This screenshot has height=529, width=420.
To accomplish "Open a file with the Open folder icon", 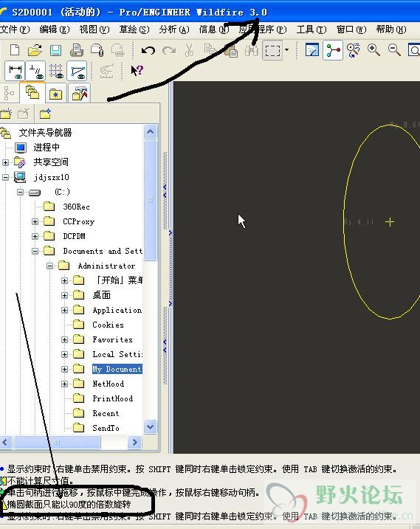I will [x=35, y=50].
